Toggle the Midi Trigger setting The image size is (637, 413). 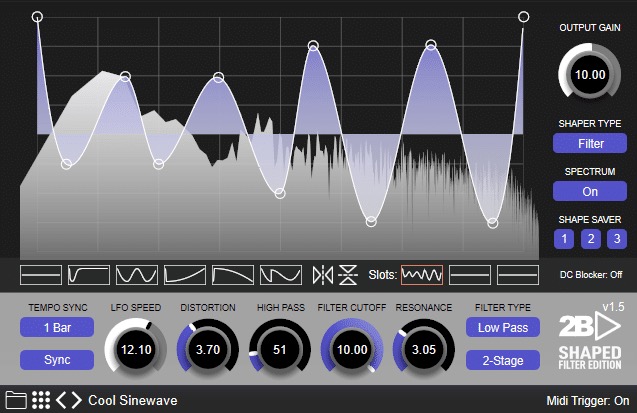pos(587,401)
